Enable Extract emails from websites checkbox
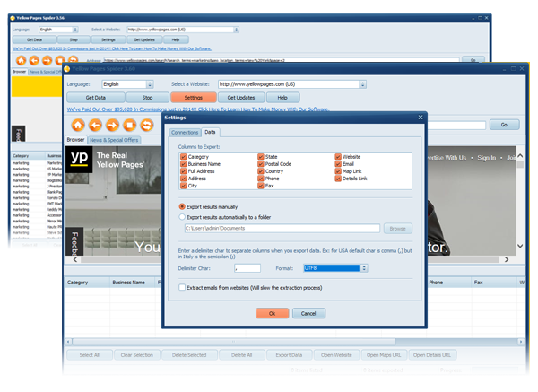Screen dimensions: 538x392 click(x=182, y=287)
